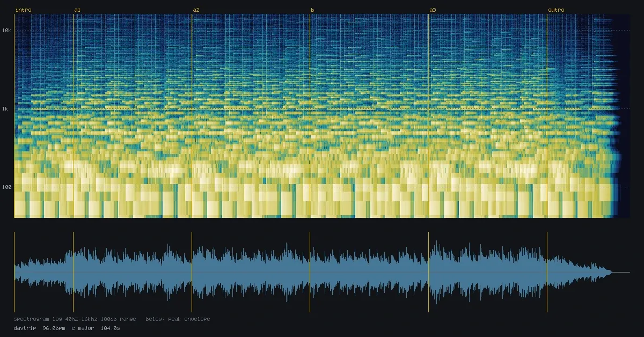Image resolution: width=644 pixels, height=337 pixels.
Task: Click the "10k" frequency axis label
Action: (6, 31)
